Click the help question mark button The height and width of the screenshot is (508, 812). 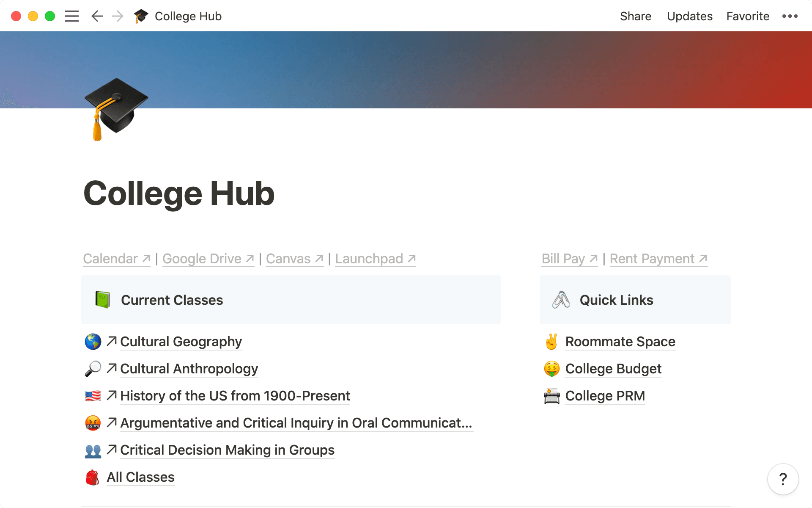tap(783, 479)
